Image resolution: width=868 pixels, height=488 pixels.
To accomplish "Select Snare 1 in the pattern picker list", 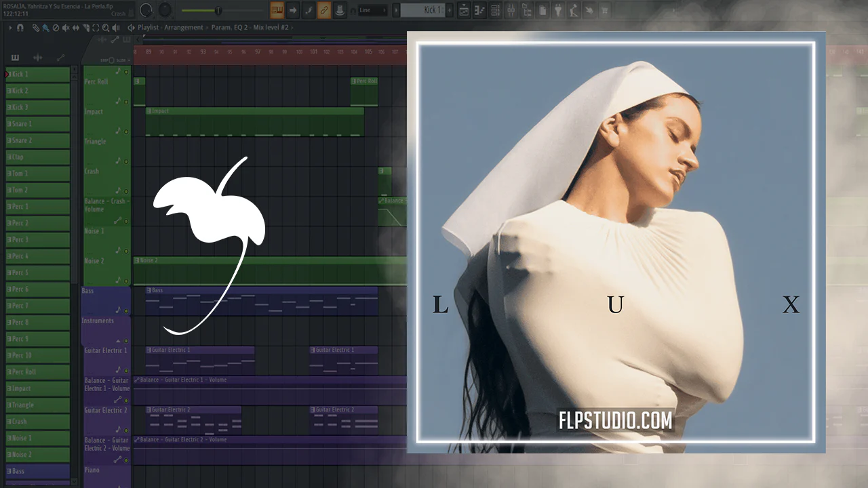I will coord(37,123).
